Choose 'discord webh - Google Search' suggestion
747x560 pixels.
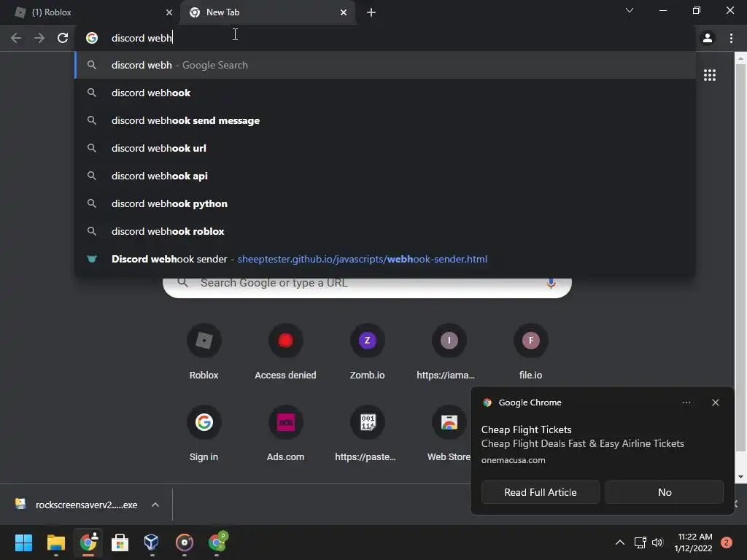(x=385, y=65)
